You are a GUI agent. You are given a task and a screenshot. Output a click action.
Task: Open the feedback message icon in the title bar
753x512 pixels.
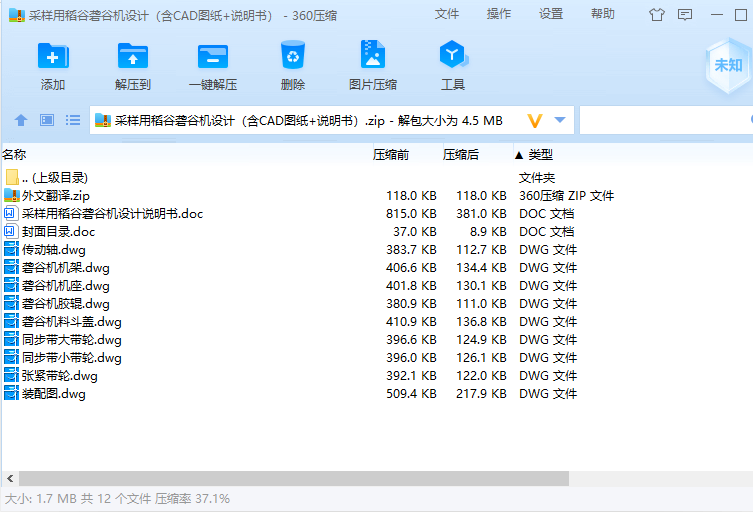(685, 15)
